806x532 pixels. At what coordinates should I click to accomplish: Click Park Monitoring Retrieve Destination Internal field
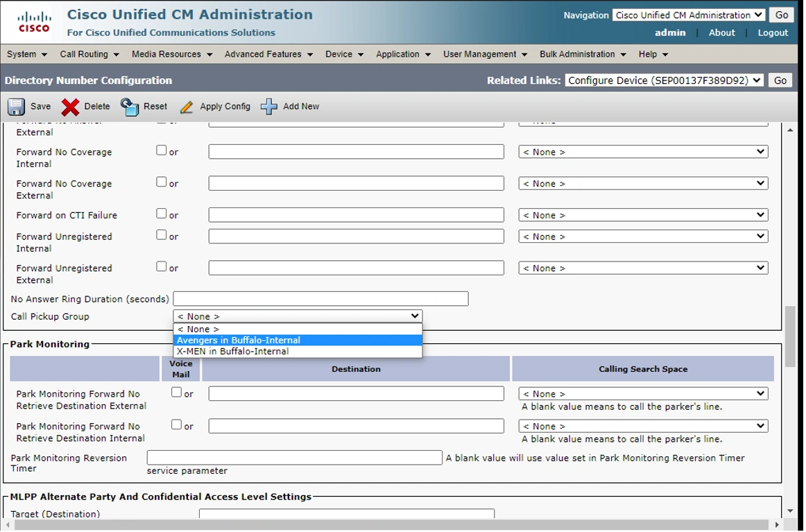[357, 426]
